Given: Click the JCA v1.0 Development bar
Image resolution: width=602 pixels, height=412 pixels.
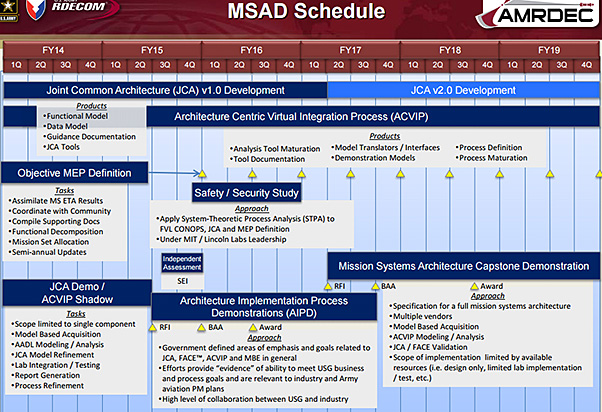Looking at the screenshot, I should (x=165, y=90).
